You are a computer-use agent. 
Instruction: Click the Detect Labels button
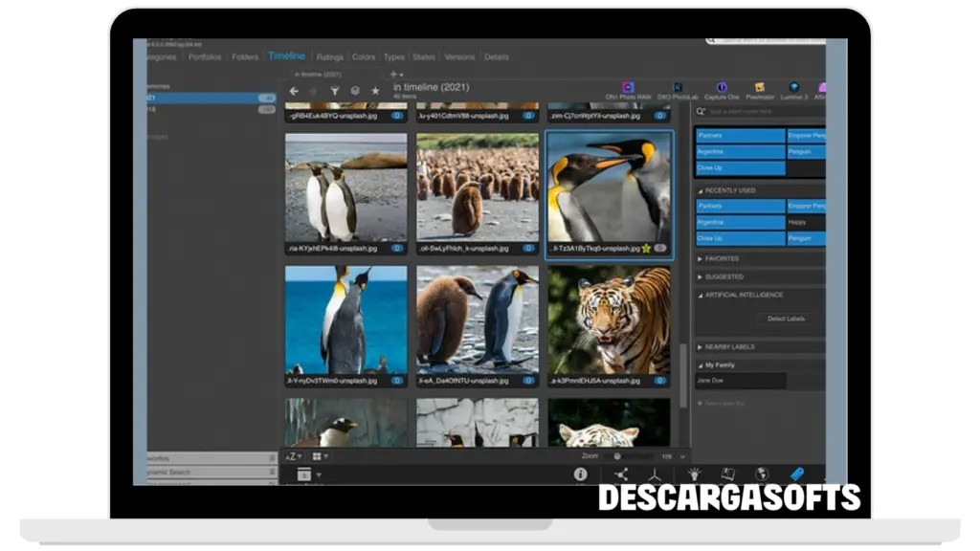click(786, 319)
